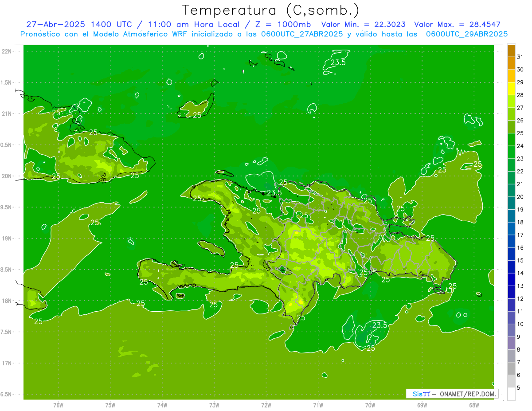Click the 73W longitude axis label
Screen dimensions: 532x411
click(214, 405)
